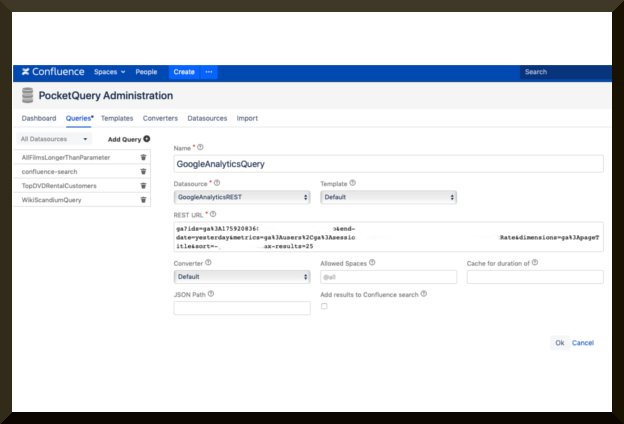Screen dimensions: 624x424
Task: Click the help icon next to REST URL
Action: tap(213, 214)
